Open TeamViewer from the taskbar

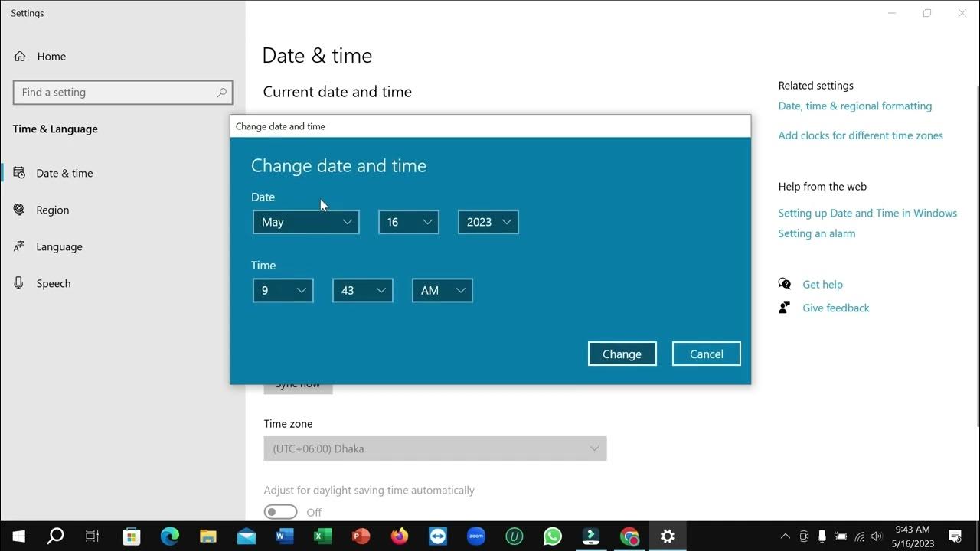tap(438, 536)
